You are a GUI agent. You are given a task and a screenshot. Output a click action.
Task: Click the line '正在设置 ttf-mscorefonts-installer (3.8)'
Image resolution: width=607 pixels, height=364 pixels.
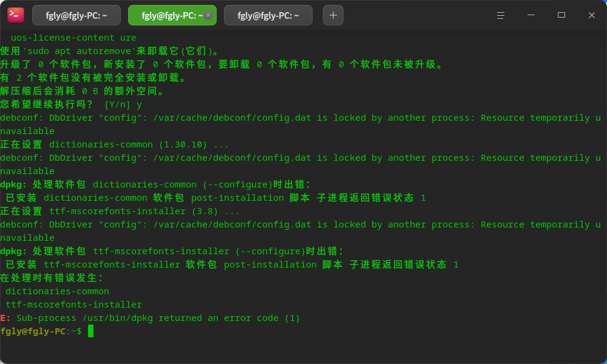coord(120,211)
